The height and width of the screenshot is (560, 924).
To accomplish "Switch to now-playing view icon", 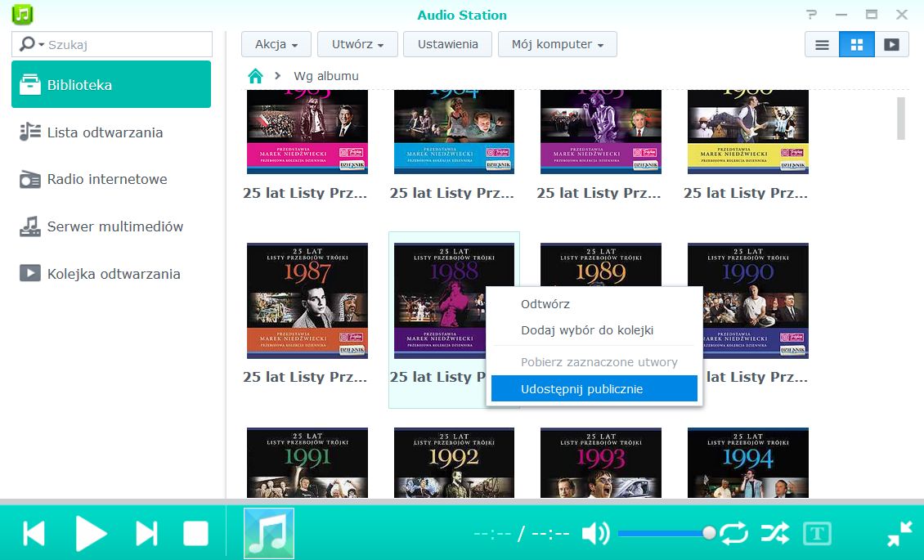I will pos(891,44).
